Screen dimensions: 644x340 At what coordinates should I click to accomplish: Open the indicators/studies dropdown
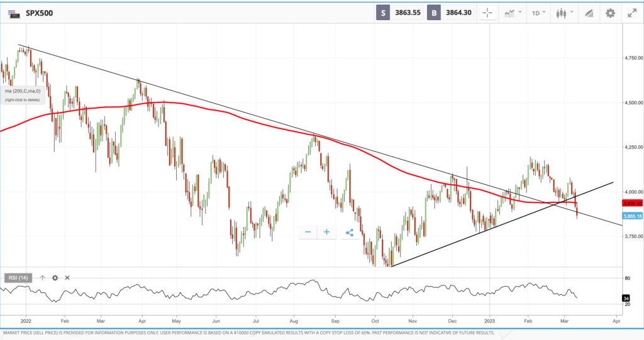[x=513, y=13]
